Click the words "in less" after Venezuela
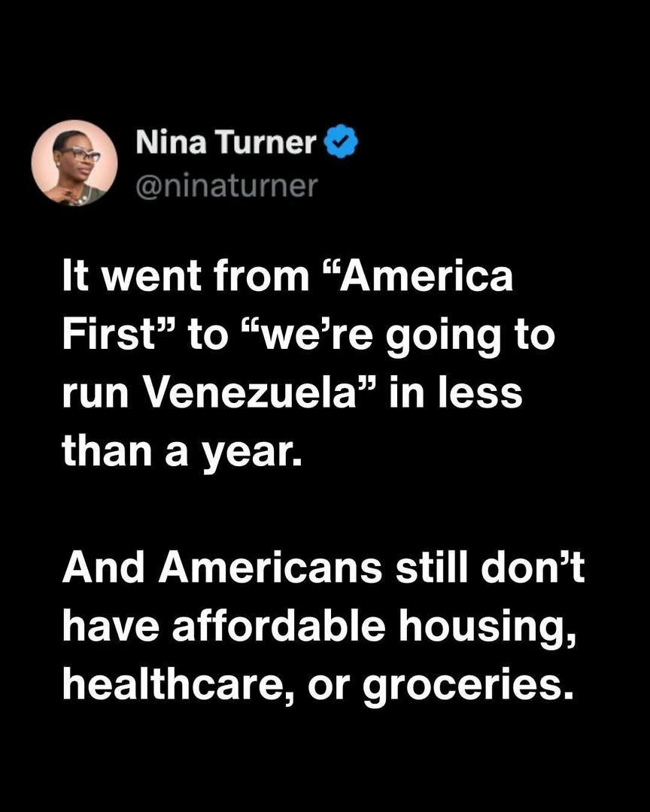Image resolution: width=650 pixels, height=812 pixels. (454, 393)
